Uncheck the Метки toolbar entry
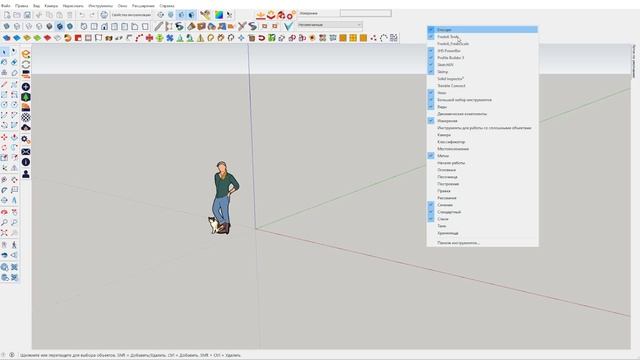Viewport: 640px width, 360px height. 482,156
